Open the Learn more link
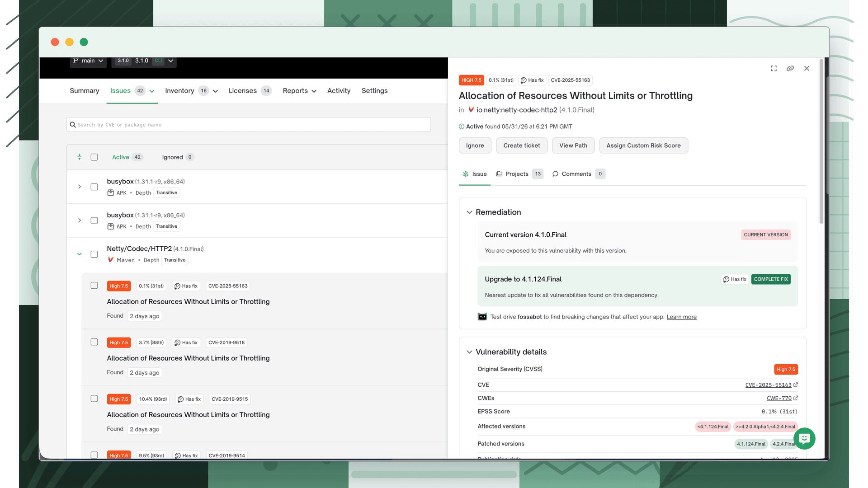The height and width of the screenshot is (488, 868). pos(681,317)
